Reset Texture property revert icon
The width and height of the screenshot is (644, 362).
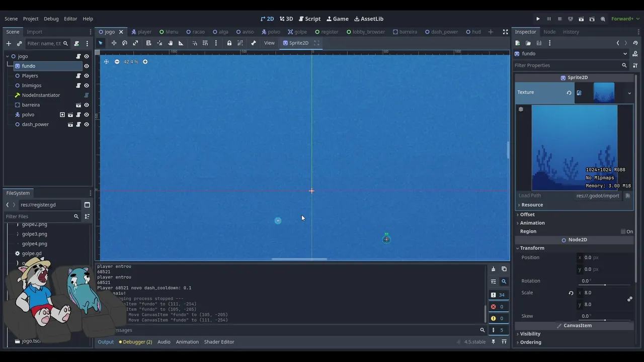pos(569,93)
